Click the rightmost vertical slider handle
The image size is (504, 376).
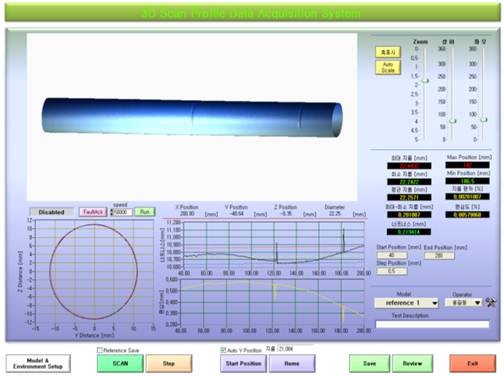coord(484,119)
